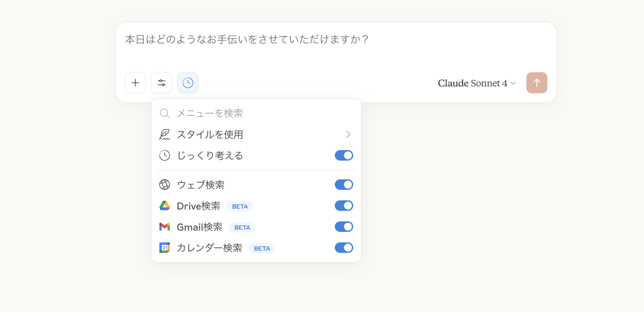Select the Gmail検索 menu entry
644x312 pixels.
pyautogui.click(x=200, y=227)
